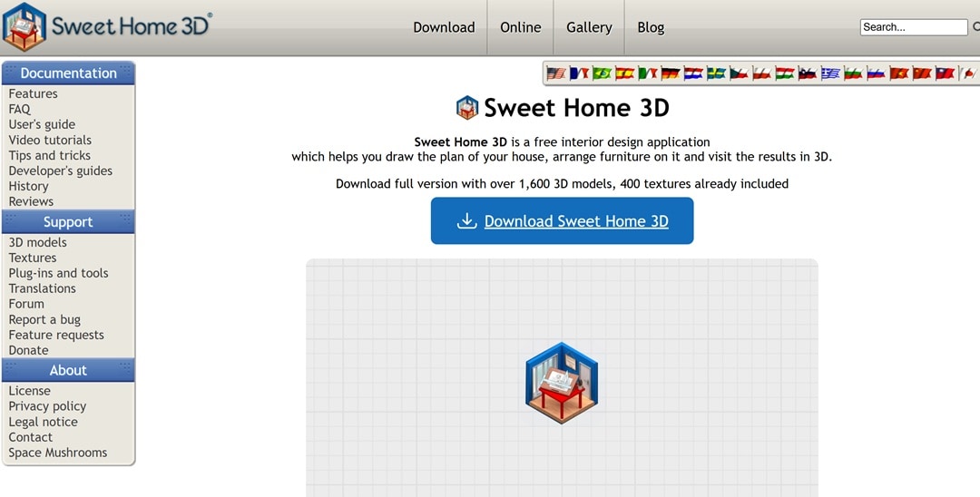The width and height of the screenshot is (980, 497).
Task: Choose the Brazilian flag language option
Action: pos(602,73)
